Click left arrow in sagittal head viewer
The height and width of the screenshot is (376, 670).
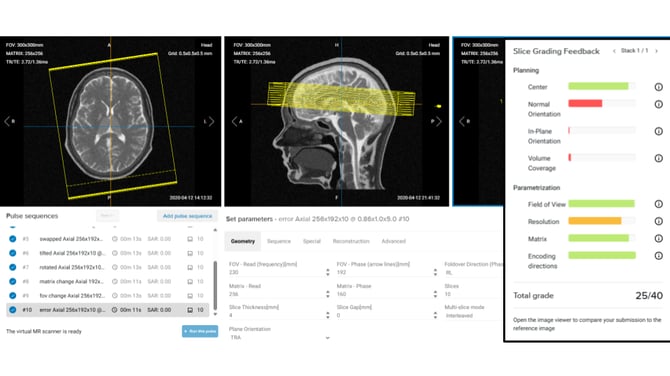click(x=234, y=121)
